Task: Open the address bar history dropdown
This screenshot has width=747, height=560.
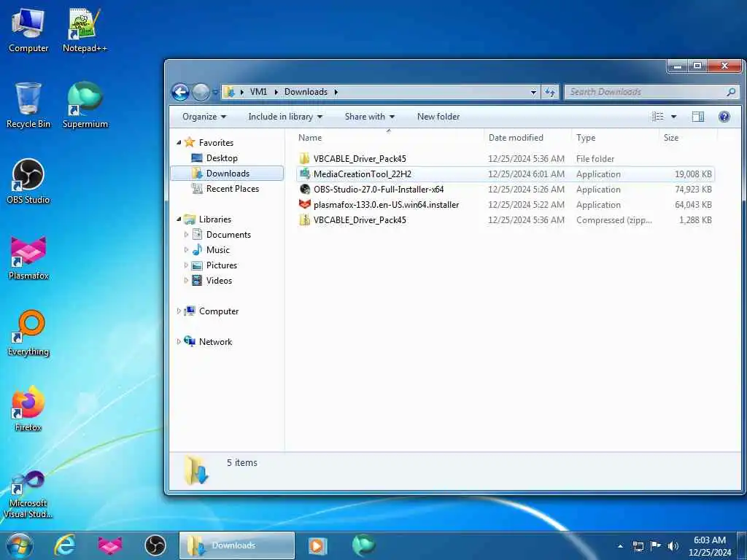Action: (533, 92)
